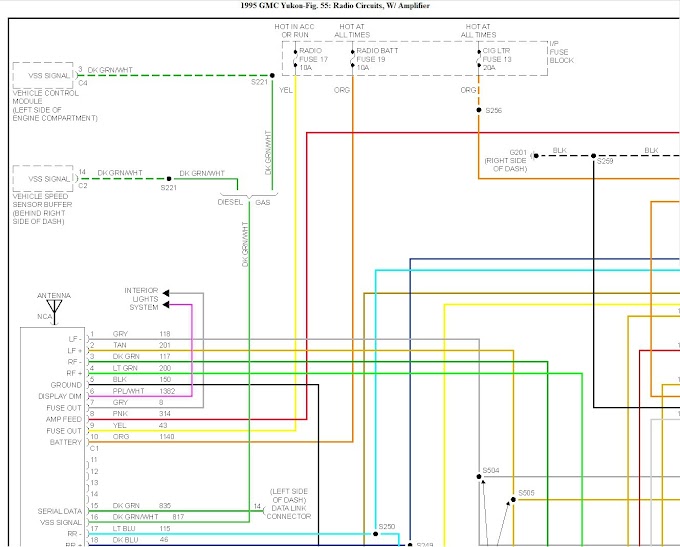Click the antenna symbol under the ANTENNA label

[55, 312]
